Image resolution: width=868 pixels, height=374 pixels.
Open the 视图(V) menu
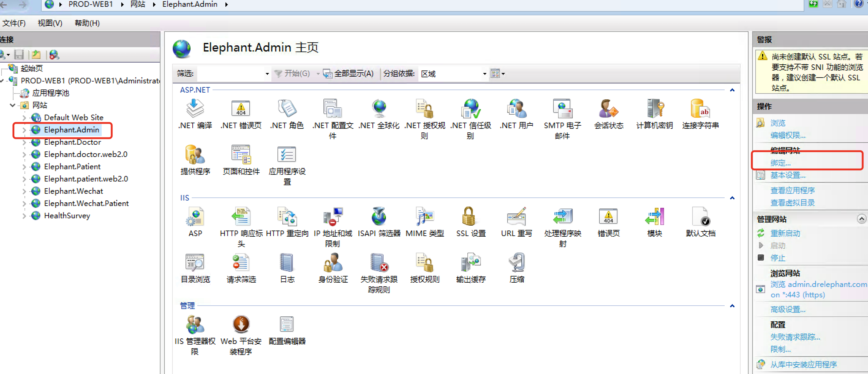click(x=50, y=23)
